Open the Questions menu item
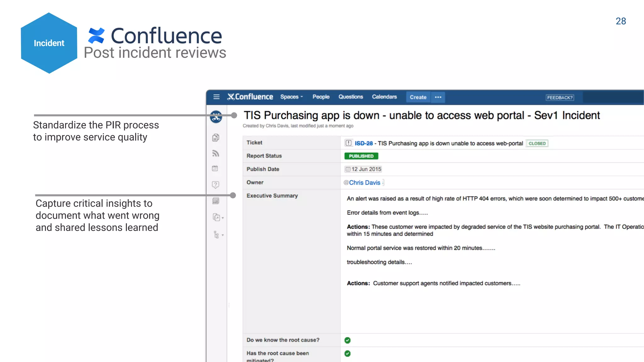 351,97
